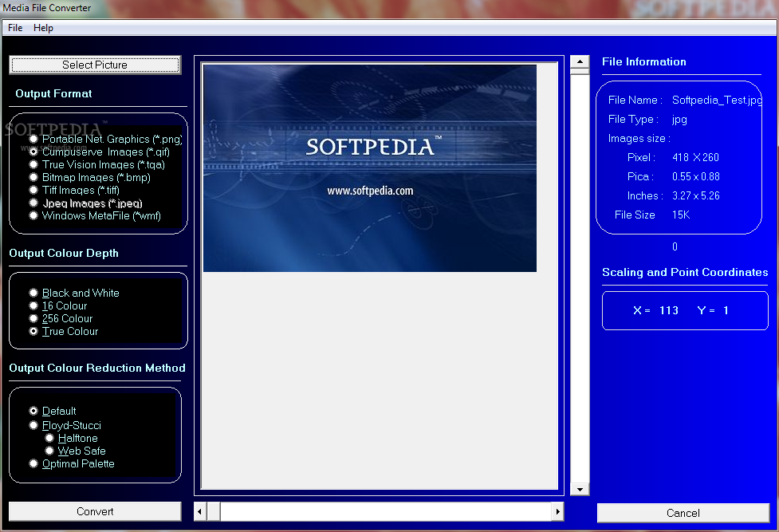This screenshot has width=779, height=532.
Task: Open the Help menu
Action: click(43, 28)
